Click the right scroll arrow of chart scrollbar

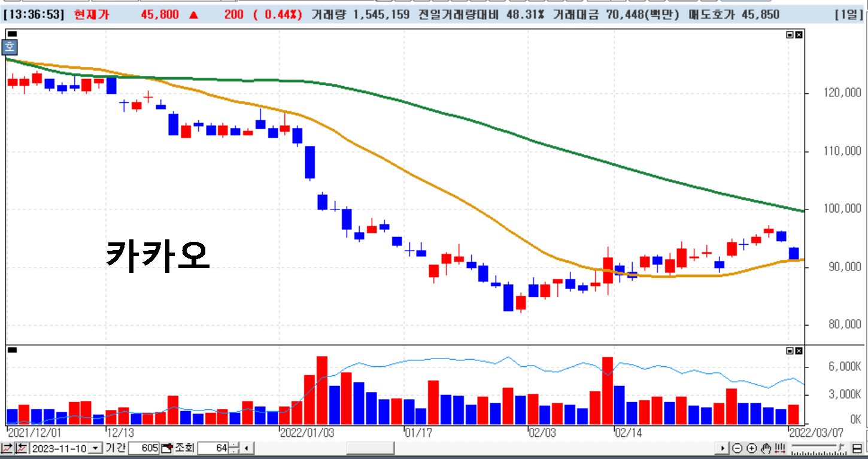tap(723, 448)
